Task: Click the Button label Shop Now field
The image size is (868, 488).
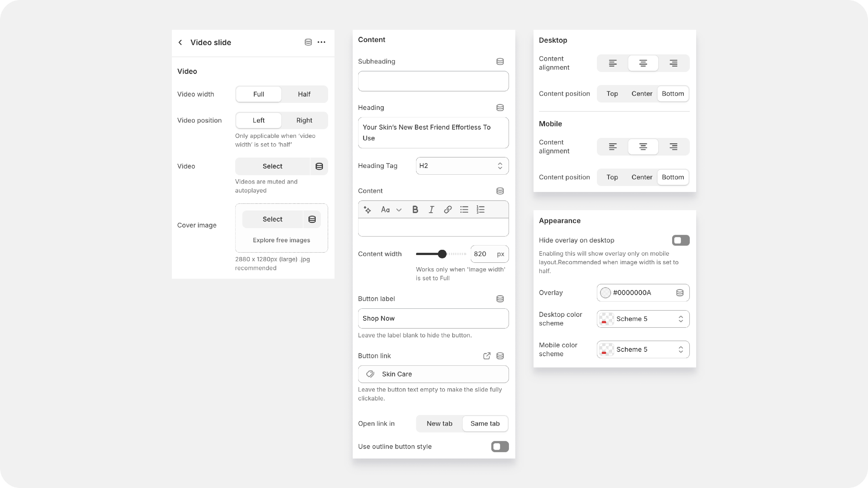Action: [x=433, y=319]
